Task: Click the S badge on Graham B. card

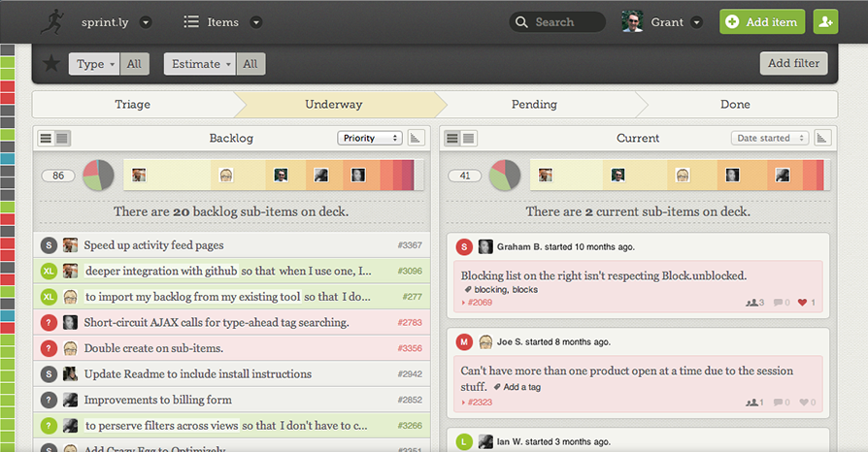Action: click(x=464, y=246)
